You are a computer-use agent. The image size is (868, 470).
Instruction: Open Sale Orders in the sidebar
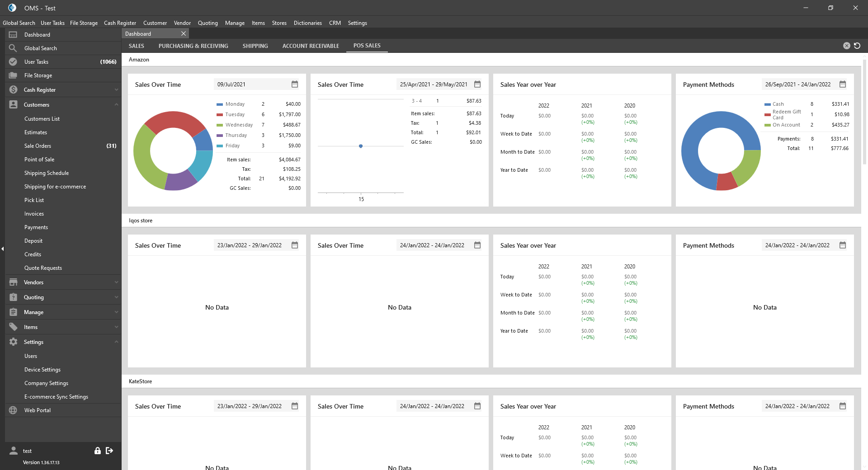click(x=38, y=146)
